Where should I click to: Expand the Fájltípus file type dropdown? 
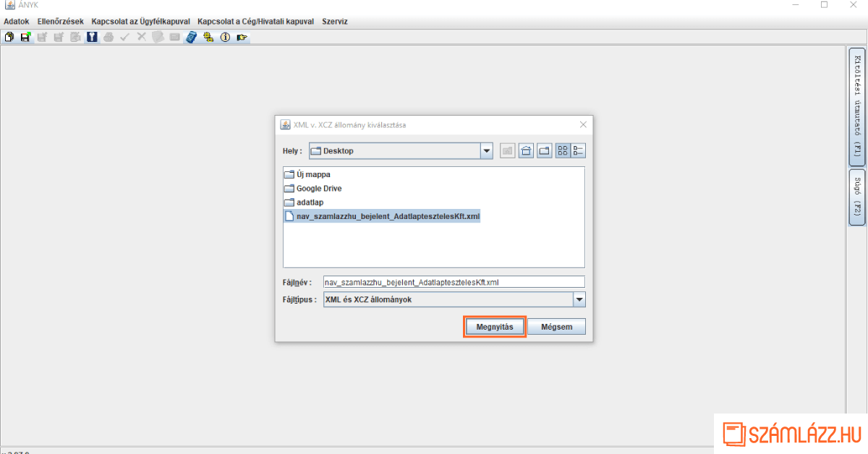tap(579, 299)
